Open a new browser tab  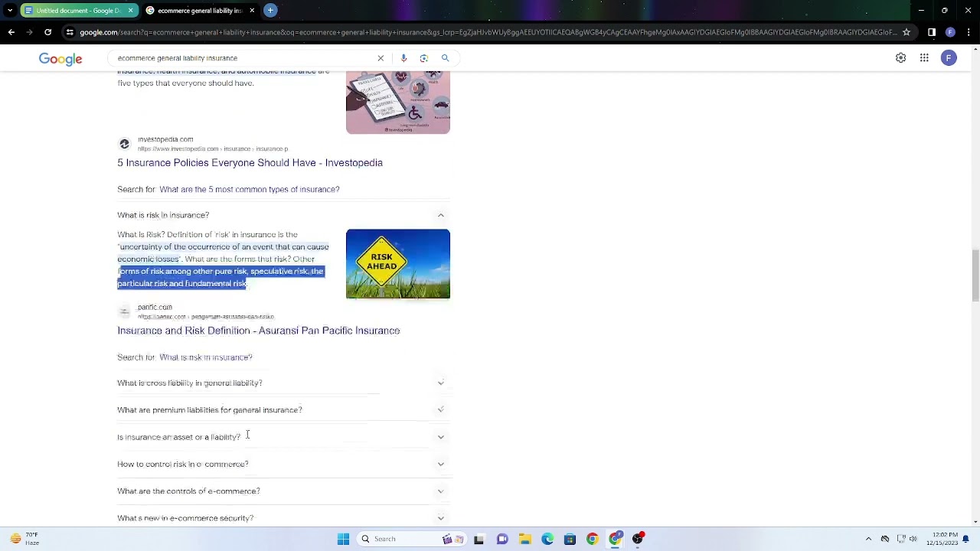tap(270, 11)
